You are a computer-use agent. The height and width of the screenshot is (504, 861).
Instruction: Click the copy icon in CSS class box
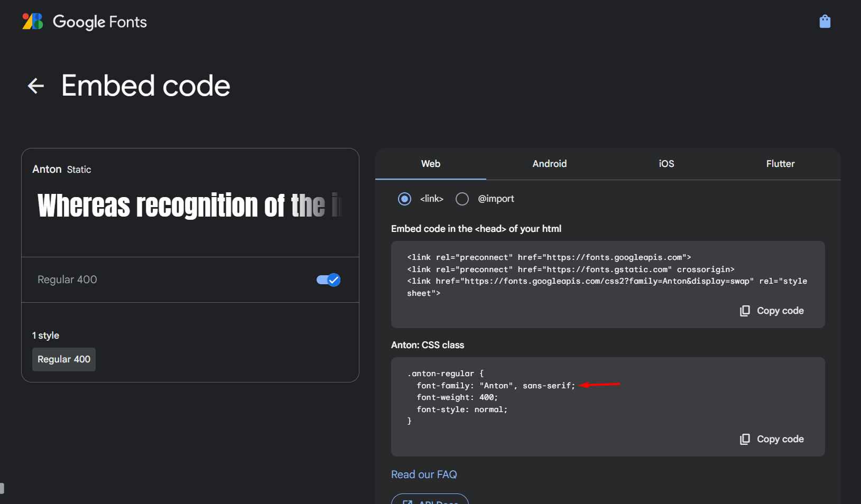tap(745, 439)
